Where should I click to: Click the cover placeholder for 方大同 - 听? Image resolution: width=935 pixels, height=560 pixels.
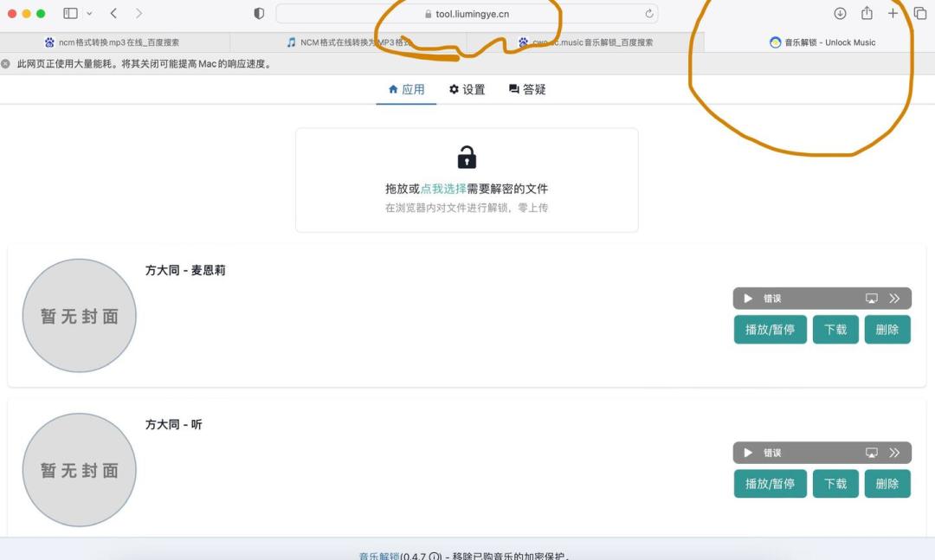tap(80, 470)
